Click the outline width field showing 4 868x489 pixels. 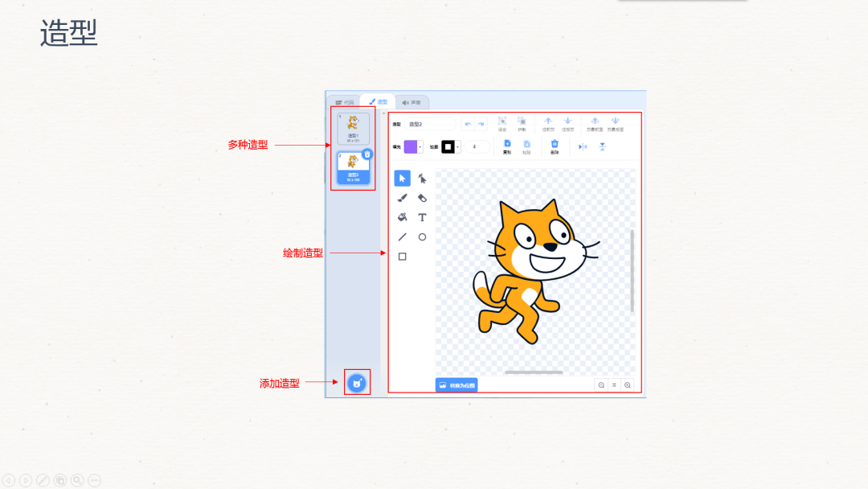click(477, 146)
